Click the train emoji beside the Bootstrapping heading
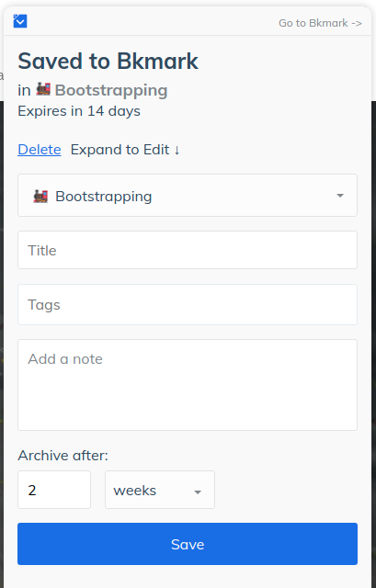 [x=43, y=90]
